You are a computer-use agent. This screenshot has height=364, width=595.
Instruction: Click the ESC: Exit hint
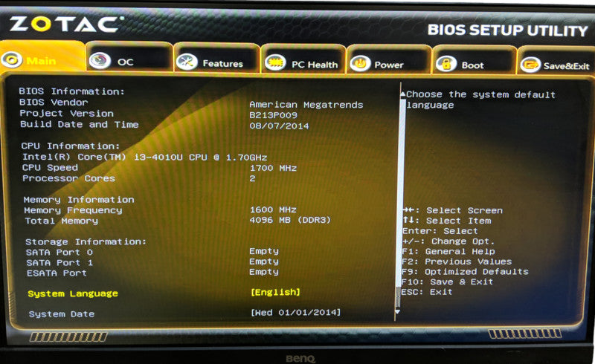click(427, 292)
